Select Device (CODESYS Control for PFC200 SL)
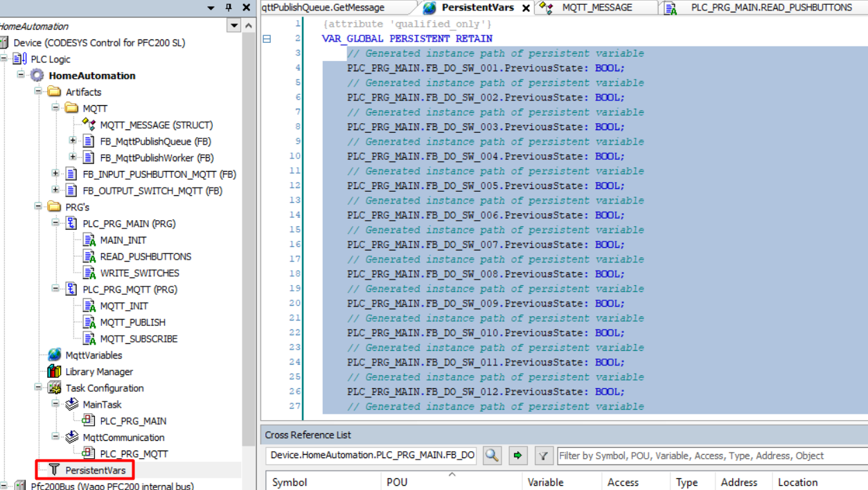The width and height of the screenshot is (868, 490). (99, 43)
